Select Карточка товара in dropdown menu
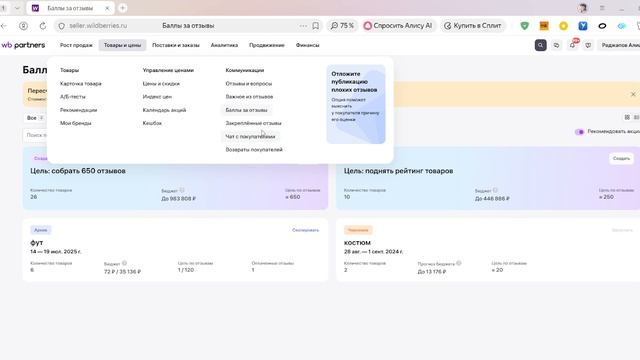Viewport: 640px width, 360px height. [x=81, y=84]
